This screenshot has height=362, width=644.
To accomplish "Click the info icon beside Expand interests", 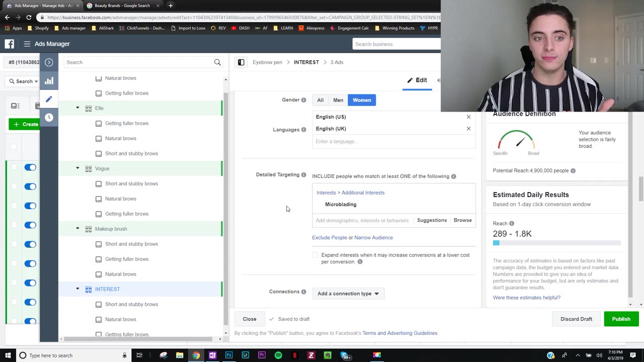I will (360, 262).
